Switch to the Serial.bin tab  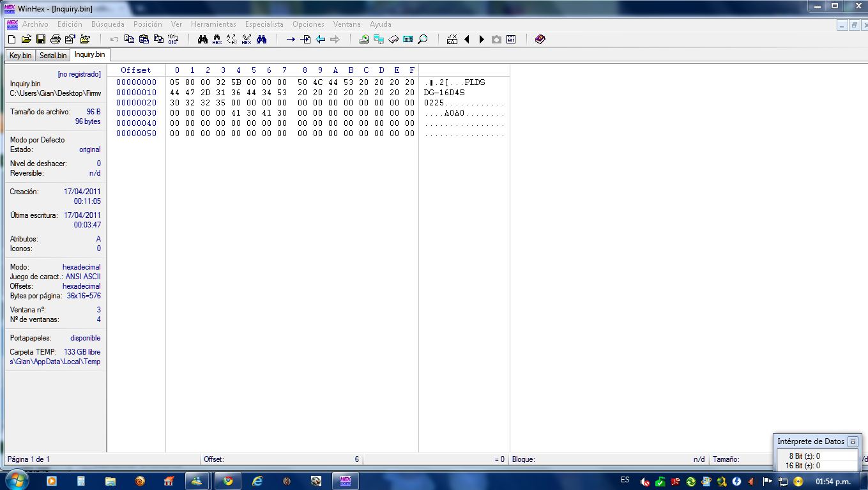pyautogui.click(x=53, y=56)
